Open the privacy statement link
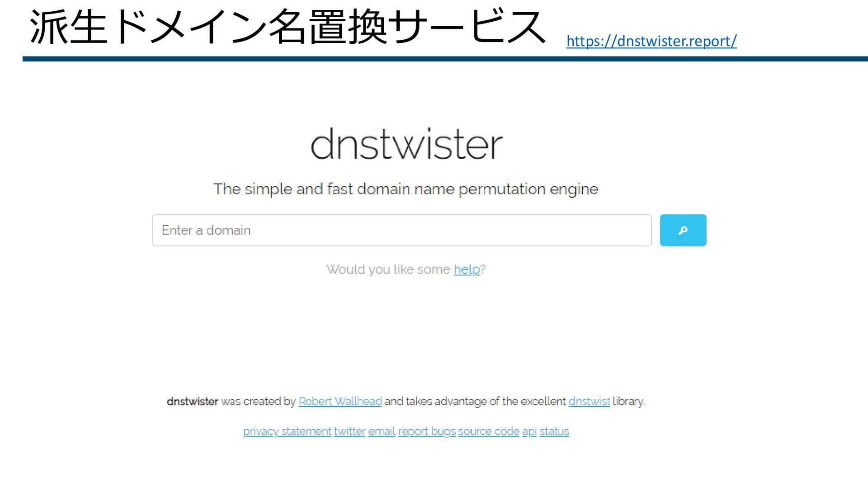The image size is (868, 488). click(x=287, y=432)
